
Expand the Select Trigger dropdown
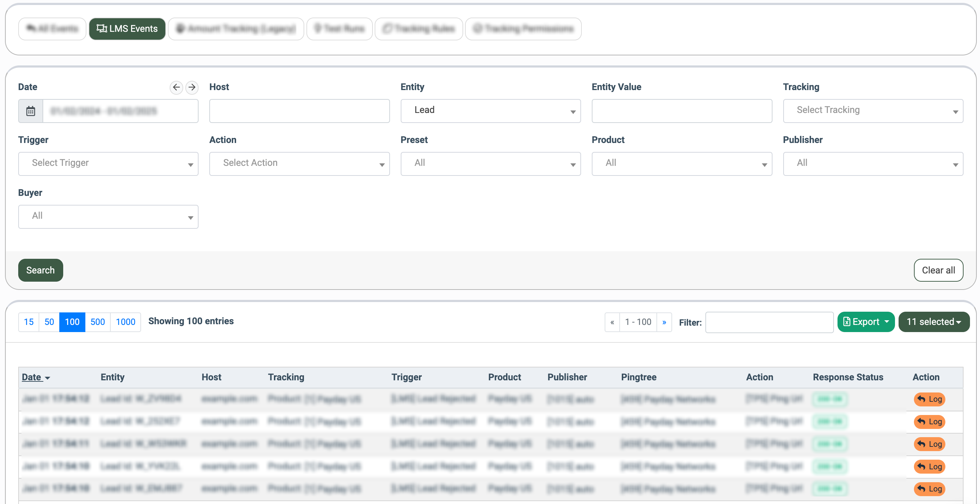click(x=108, y=164)
